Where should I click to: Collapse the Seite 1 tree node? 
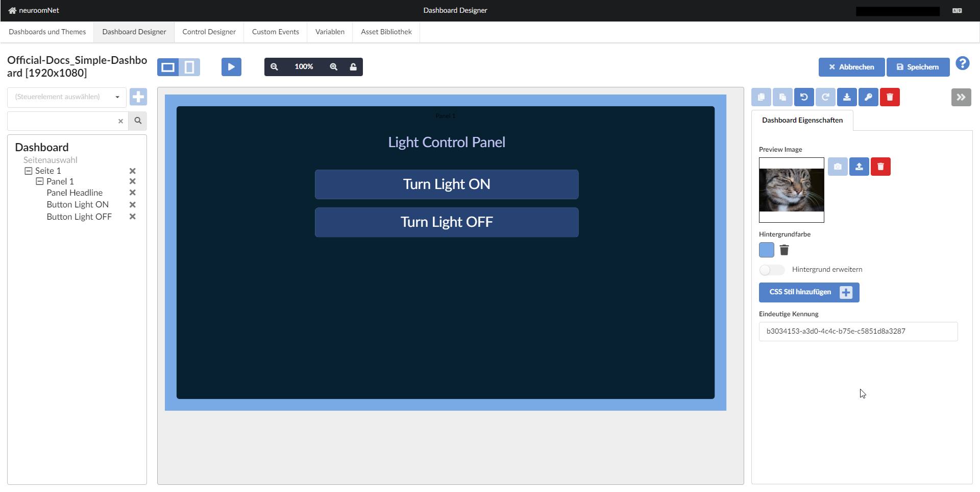point(29,170)
